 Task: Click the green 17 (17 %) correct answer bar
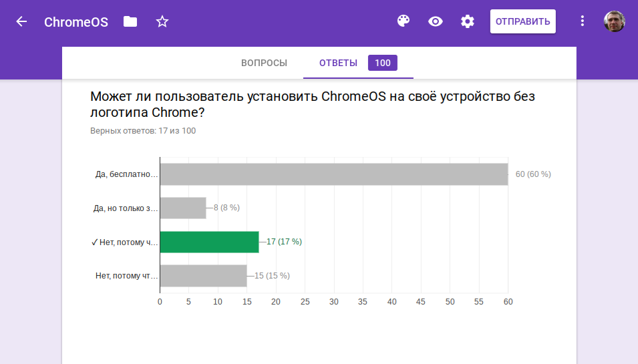[210, 242]
